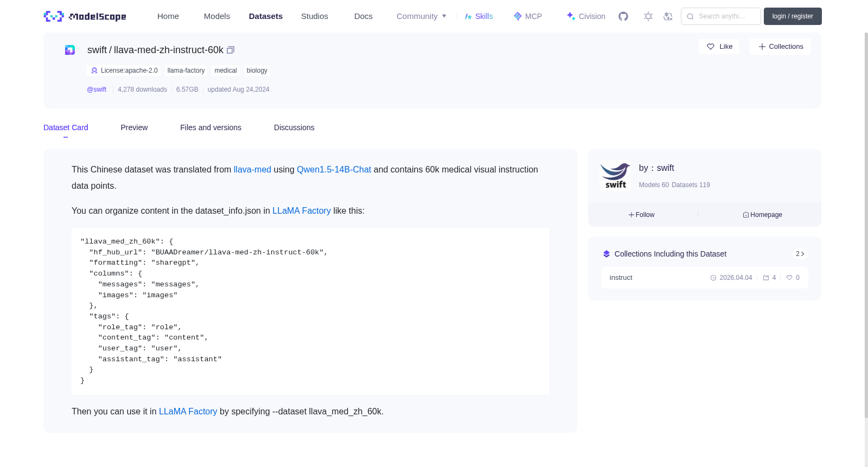Click the swift bird logo avatar
This screenshot has width=868, height=467.
tap(616, 176)
